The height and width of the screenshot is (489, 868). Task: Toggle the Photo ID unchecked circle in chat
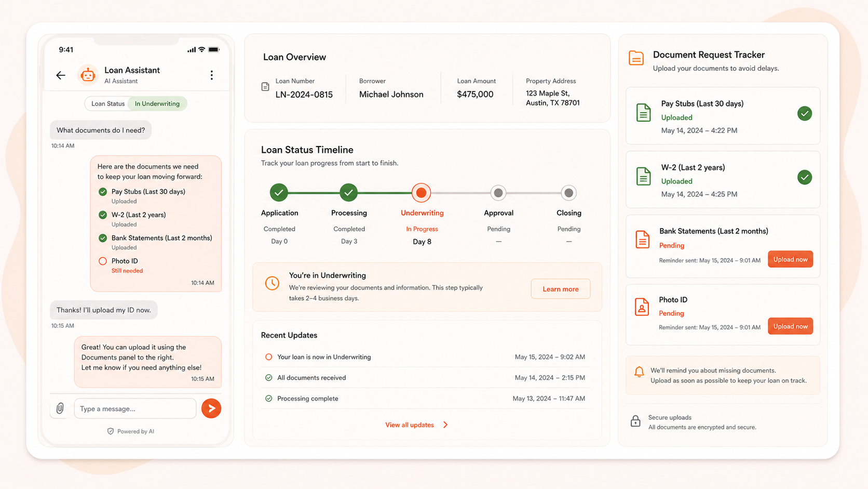(x=103, y=261)
